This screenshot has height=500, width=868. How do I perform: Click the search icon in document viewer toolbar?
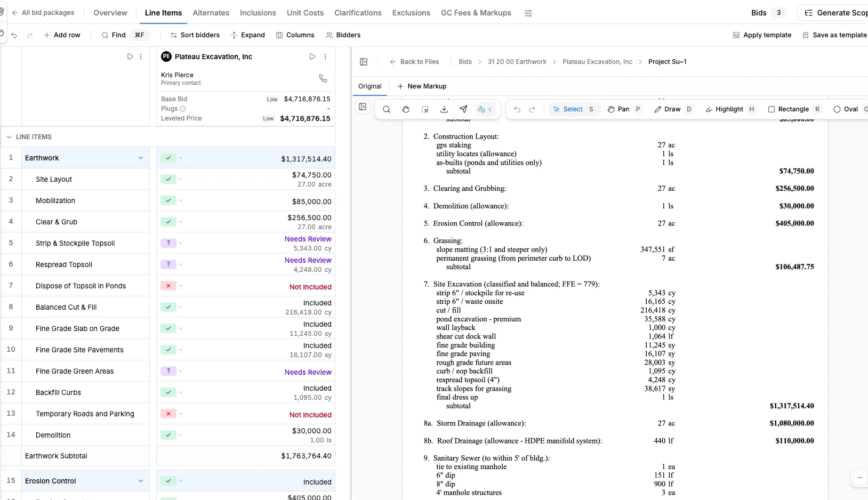pyautogui.click(x=387, y=109)
